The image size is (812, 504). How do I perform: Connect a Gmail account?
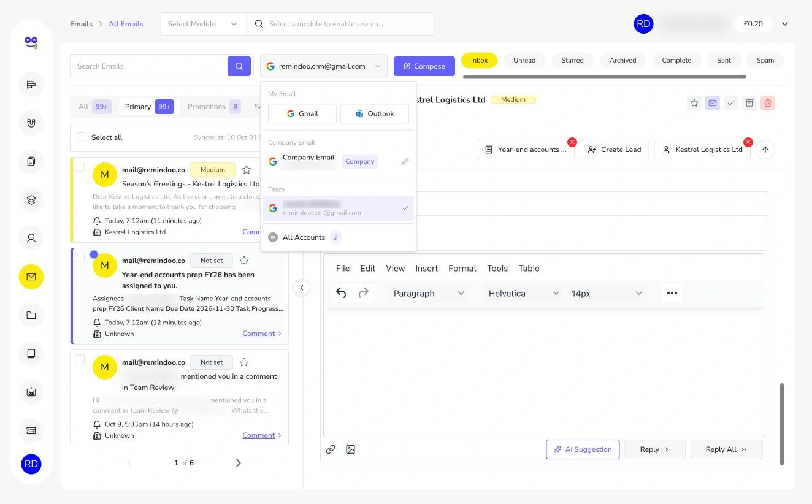(302, 113)
